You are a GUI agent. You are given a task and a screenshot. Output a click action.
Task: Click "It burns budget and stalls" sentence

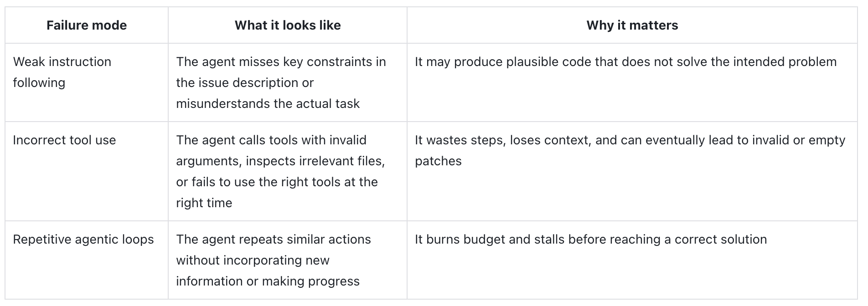coord(591,239)
